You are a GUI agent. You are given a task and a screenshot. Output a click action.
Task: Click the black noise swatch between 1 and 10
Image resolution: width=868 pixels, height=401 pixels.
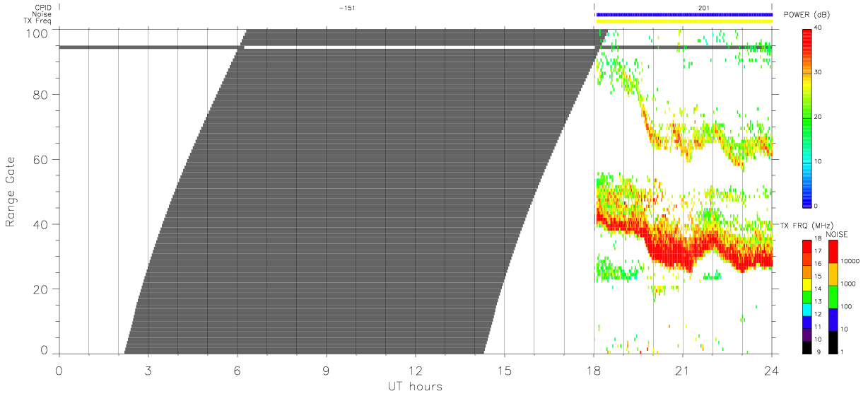(x=833, y=342)
